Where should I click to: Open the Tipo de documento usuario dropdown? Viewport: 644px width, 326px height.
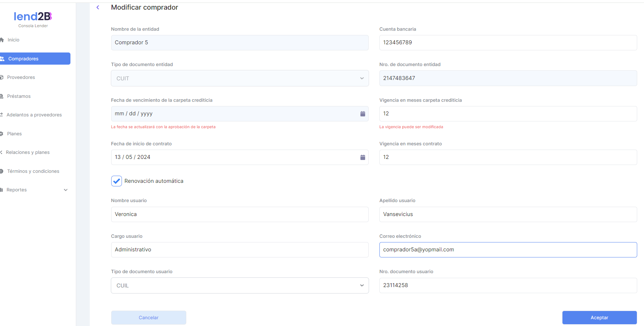(x=240, y=286)
